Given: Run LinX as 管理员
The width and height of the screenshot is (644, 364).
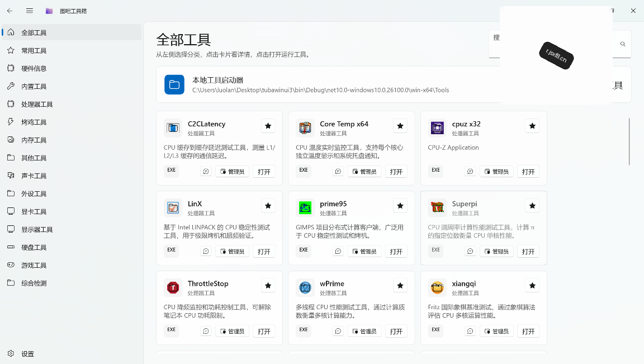Looking at the screenshot, I should 233,252.
